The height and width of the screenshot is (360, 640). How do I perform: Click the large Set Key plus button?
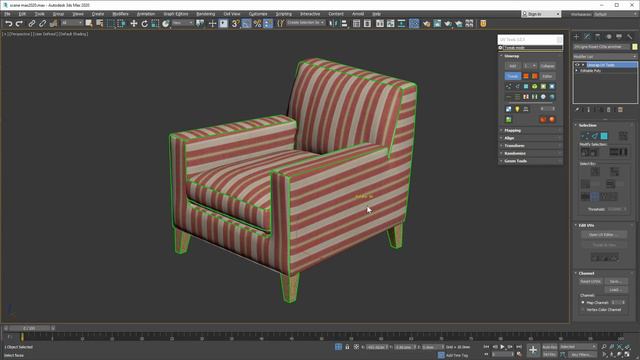tap(533, 350)
